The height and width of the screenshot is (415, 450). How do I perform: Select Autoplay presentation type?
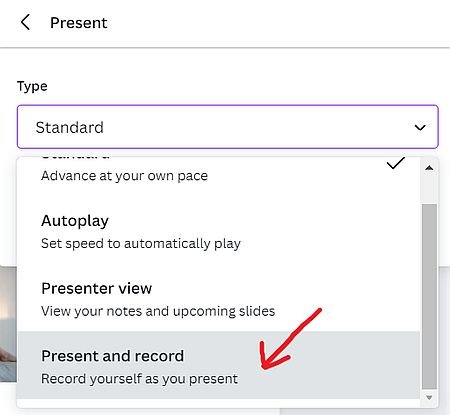pos(218,232)
